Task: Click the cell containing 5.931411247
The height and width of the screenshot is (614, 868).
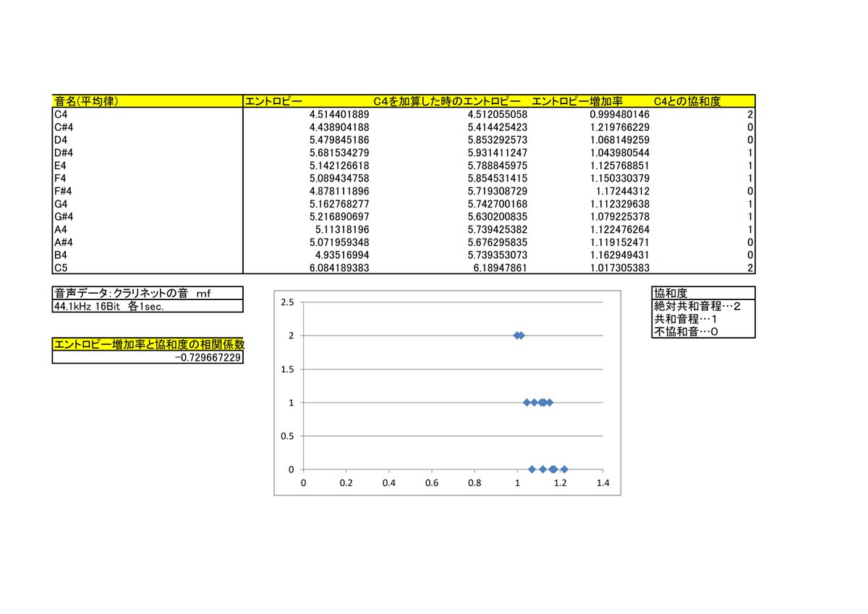Action: [x=498, y=153]
